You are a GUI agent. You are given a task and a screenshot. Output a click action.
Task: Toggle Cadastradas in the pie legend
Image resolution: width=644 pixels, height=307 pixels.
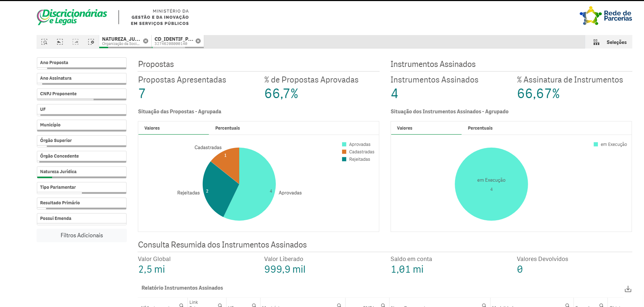[x=361, y=152]
